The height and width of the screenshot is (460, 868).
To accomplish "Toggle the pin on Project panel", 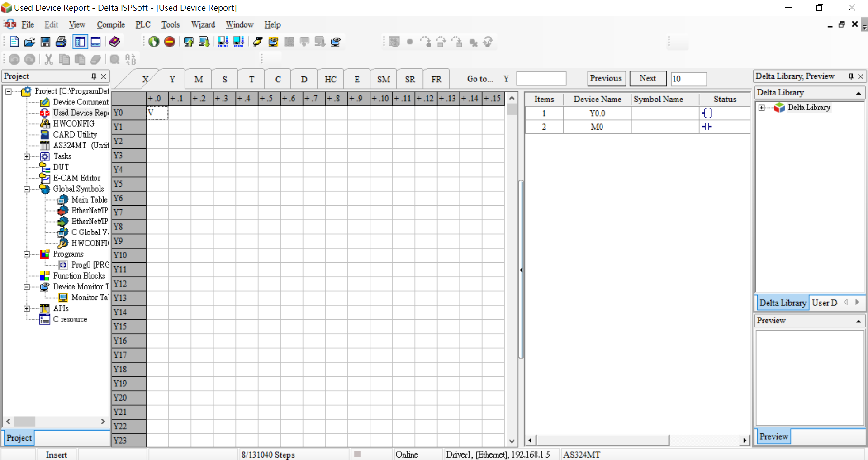I will (x=94, y=76).
